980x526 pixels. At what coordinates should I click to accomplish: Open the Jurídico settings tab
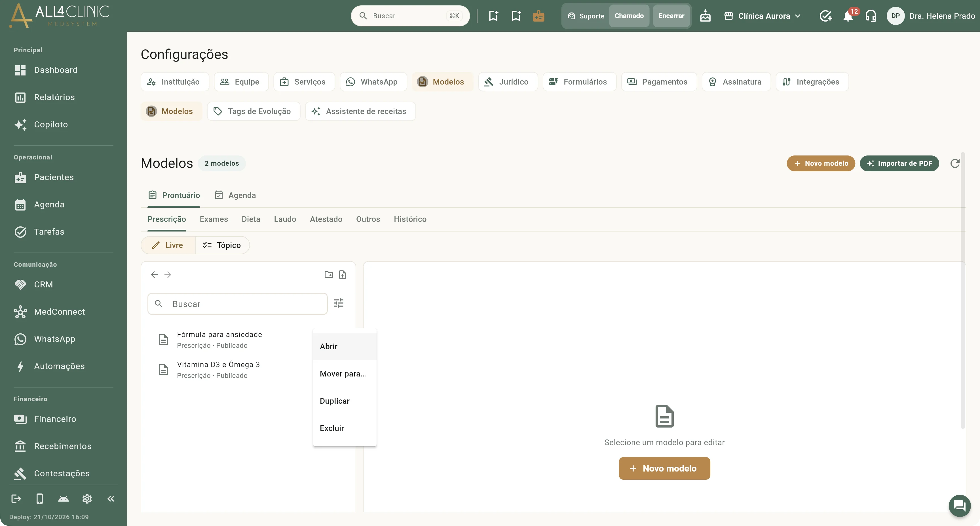[508, 82]
